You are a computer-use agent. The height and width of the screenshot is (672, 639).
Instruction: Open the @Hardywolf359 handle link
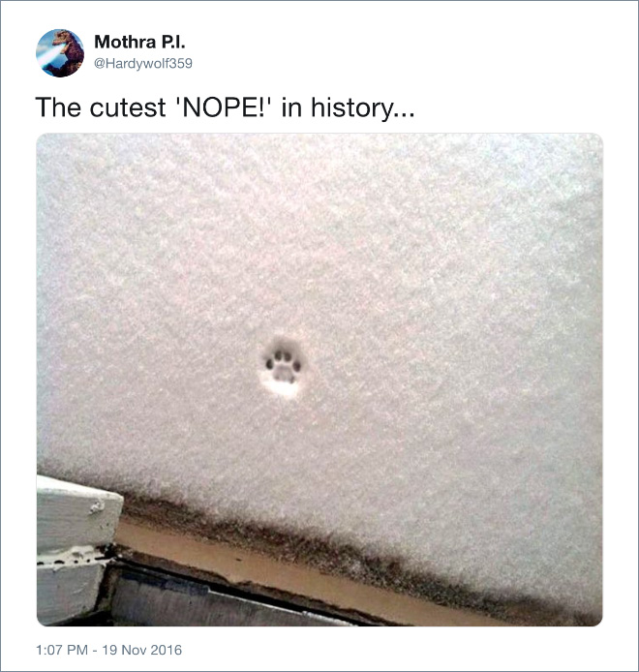click(x=143, y=64)
